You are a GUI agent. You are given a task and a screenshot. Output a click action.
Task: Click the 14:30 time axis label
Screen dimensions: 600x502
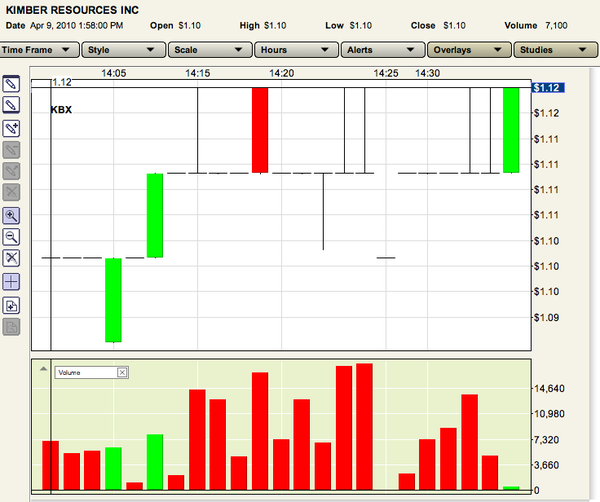click(427, 73)
